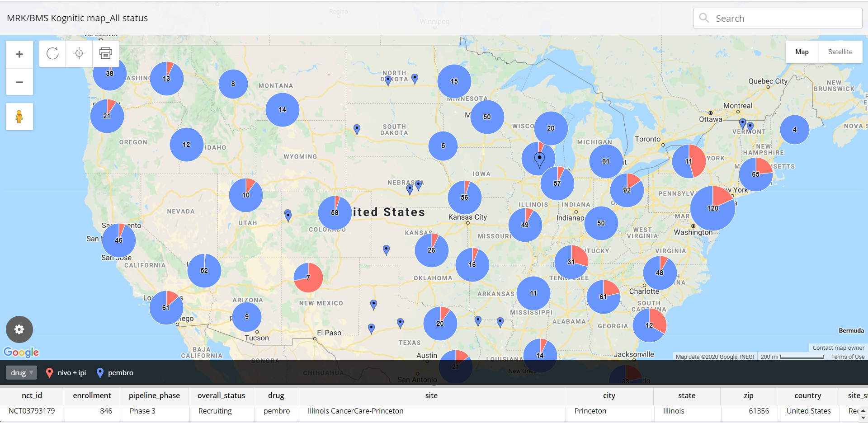Select the overall_status column header
Screen dimensions: 868x423
[221, 395]
